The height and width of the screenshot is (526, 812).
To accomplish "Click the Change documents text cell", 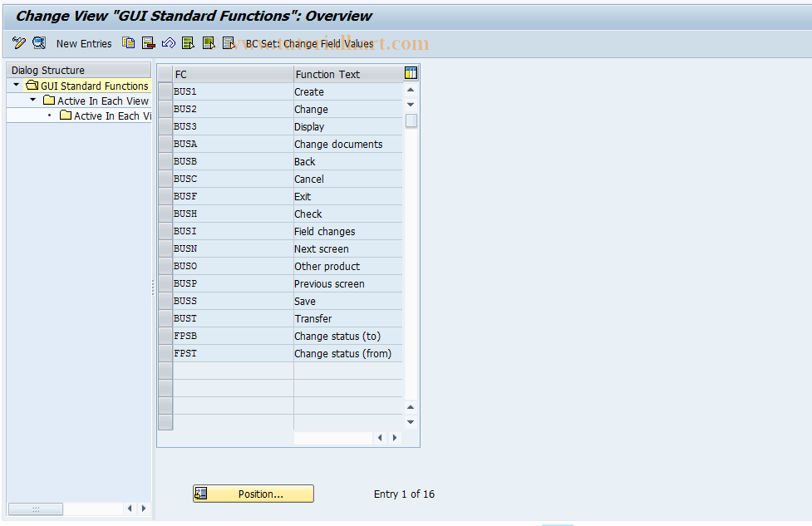I will [348, 144].
